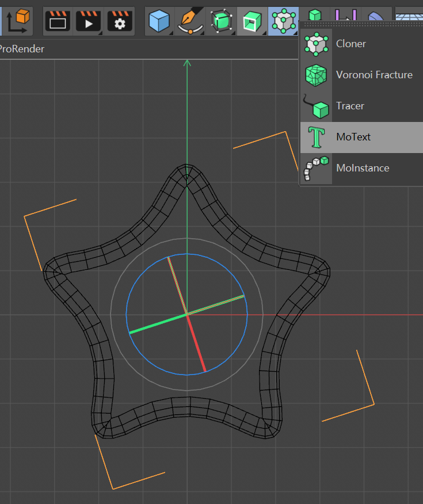Select the coordinate system axis icon
The height and width of the screenshot is (504, 423).
[x=18, y=21]
